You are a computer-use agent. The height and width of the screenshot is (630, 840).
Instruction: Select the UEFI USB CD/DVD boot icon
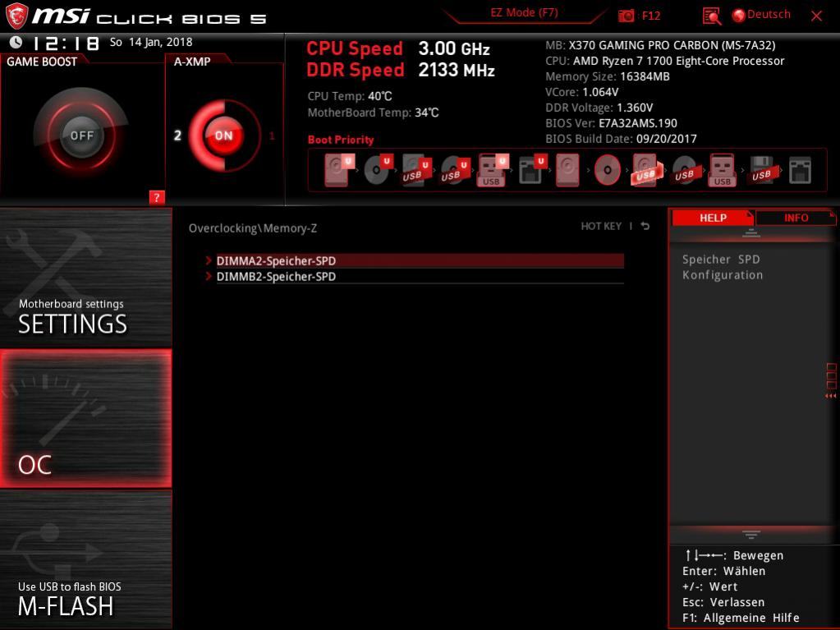[456, 170]
